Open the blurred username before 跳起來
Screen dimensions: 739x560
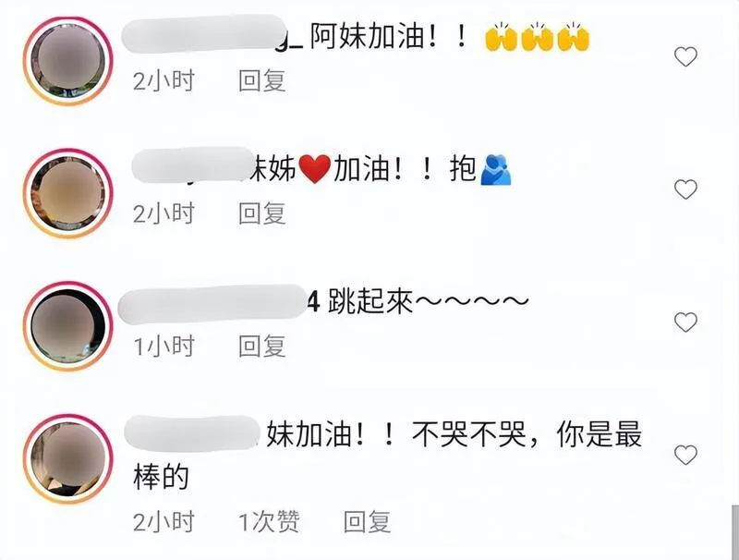(212, 304)
